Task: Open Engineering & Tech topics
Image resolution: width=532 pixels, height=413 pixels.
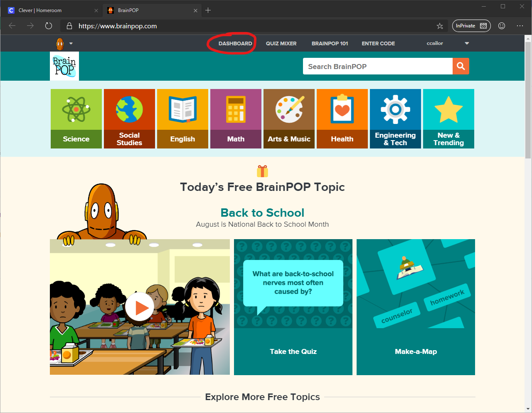Action: tap(395, 119)
